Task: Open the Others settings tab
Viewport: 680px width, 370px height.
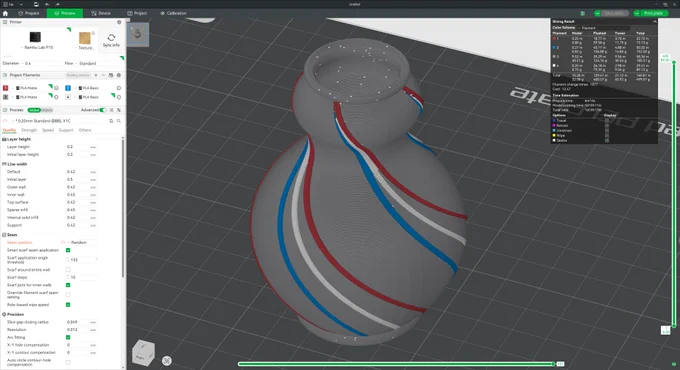Action: click(x=85, y=130)
